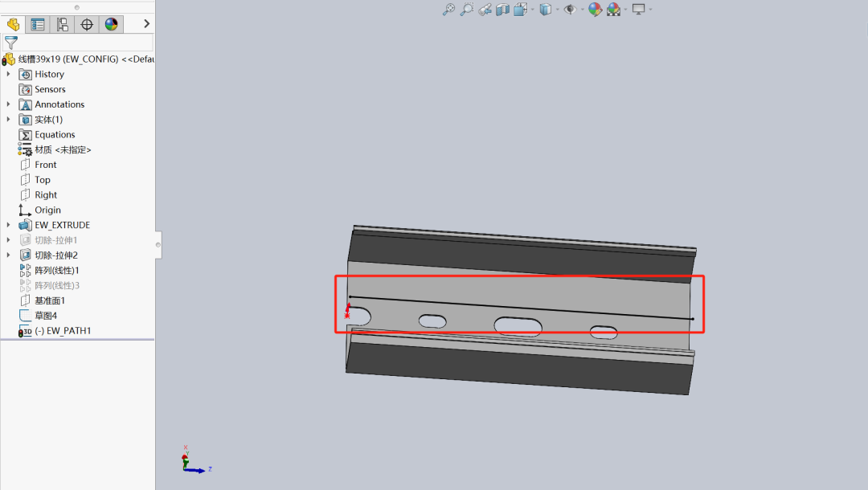The width and height of the screenshot is (868, 490).
Task: Activate the Zoom to Area tool
Action: point(466,9)
